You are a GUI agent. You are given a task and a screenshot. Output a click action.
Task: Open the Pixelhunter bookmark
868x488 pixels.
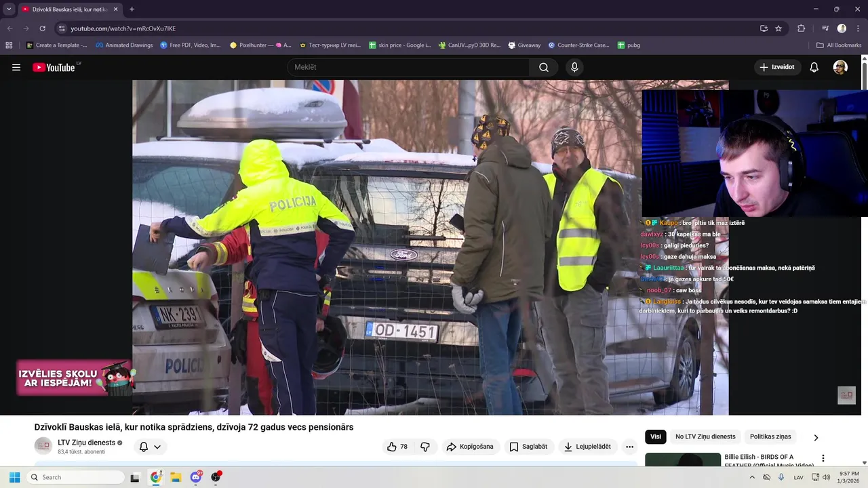[260, 45]
